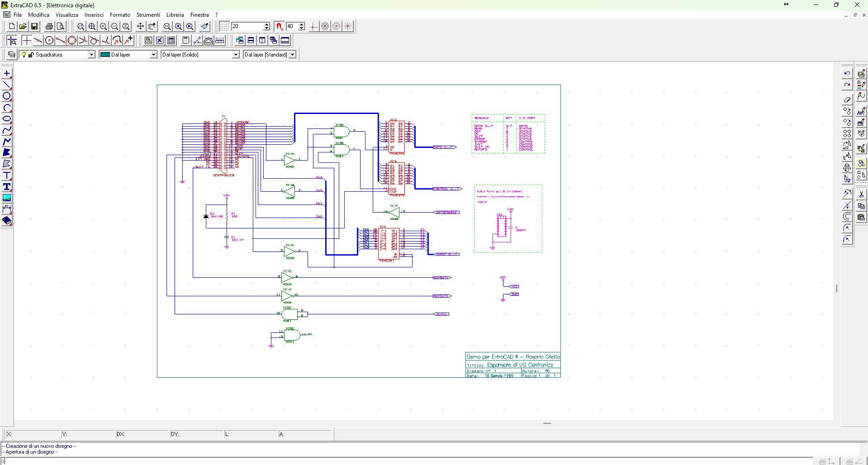Expand the Dal layer [Solido] line type dropdown
The width and height of the screenshot is (868, 465).
click(x=236, y=55)
